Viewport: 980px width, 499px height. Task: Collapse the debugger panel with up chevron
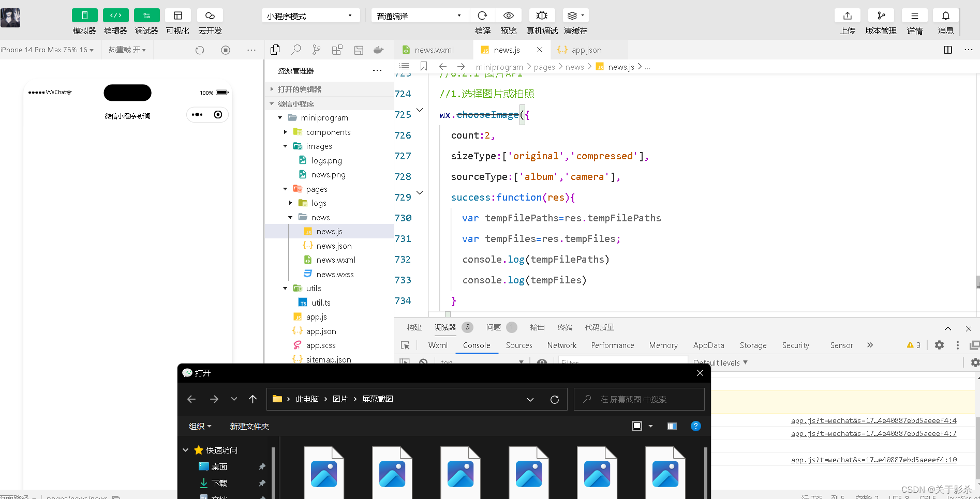click(x=948, y=328)
